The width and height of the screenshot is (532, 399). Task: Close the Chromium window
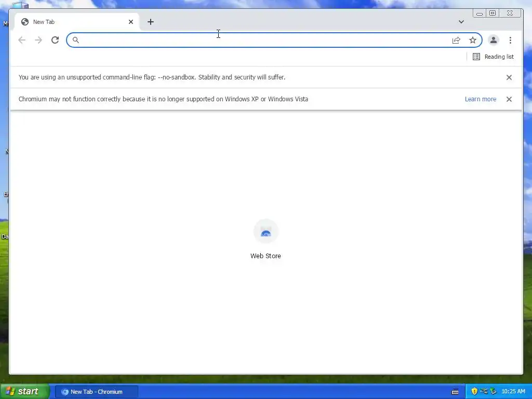[510, 13]
